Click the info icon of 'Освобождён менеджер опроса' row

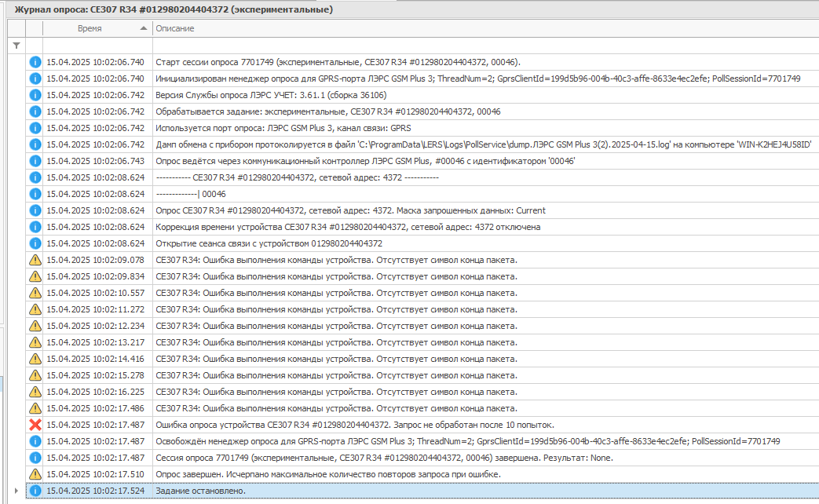[x=35, y=441]
